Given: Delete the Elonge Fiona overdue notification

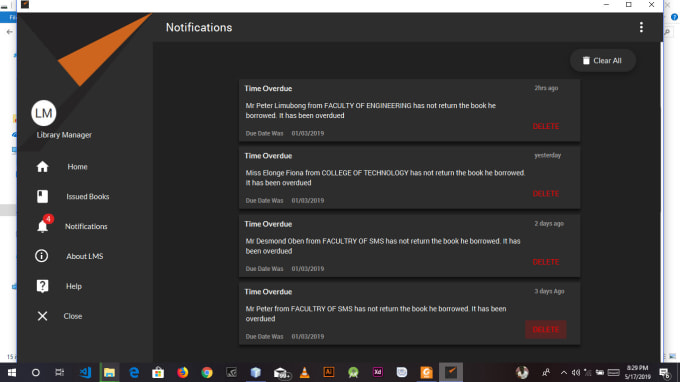Looking at the screenshot, I should [x=546, y=193].
